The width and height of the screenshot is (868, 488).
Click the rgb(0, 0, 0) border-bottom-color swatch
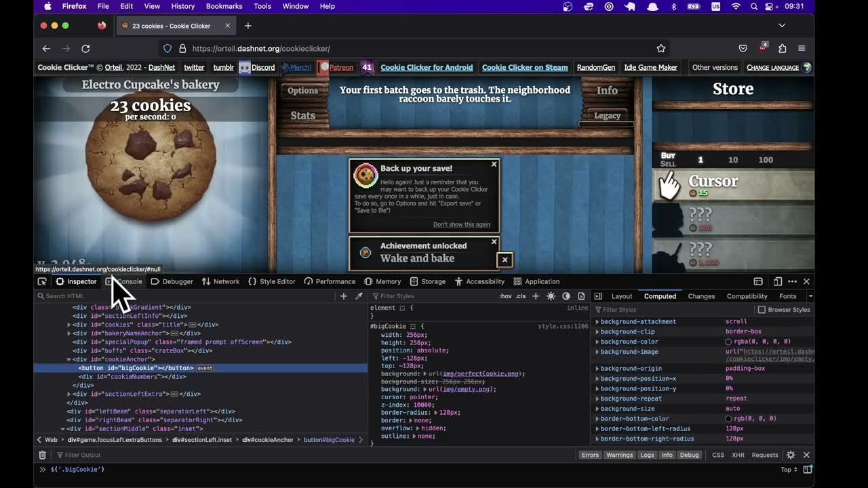tap(728, 419)
